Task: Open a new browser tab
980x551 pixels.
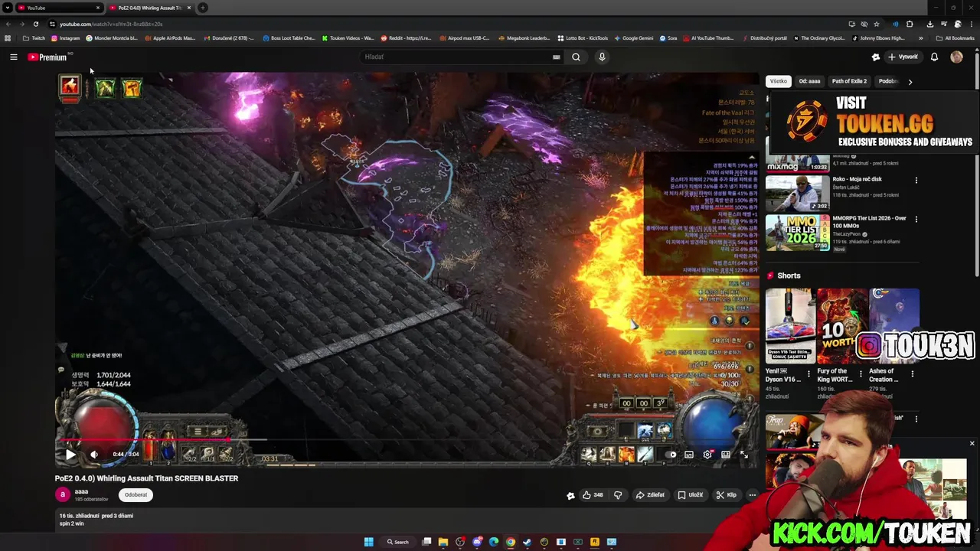Action: (x=203, y=8)
